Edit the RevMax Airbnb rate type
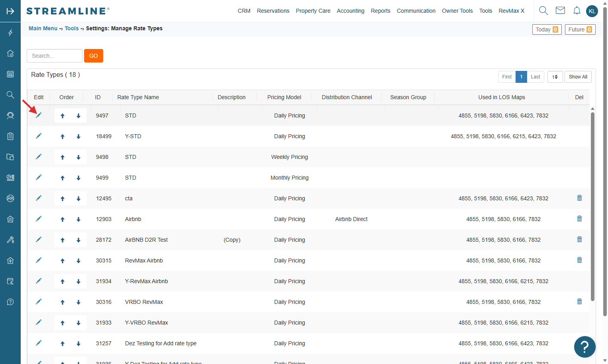The width and height of the screenshot is (608, 364). [x=39, y=260]
